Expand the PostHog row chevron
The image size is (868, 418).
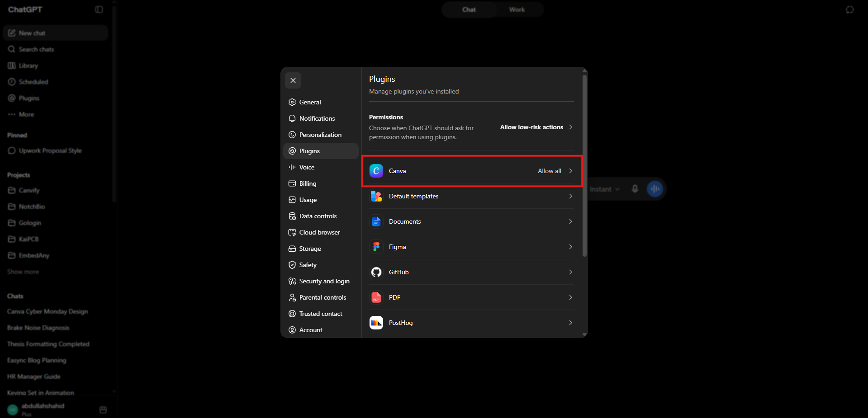570,323
